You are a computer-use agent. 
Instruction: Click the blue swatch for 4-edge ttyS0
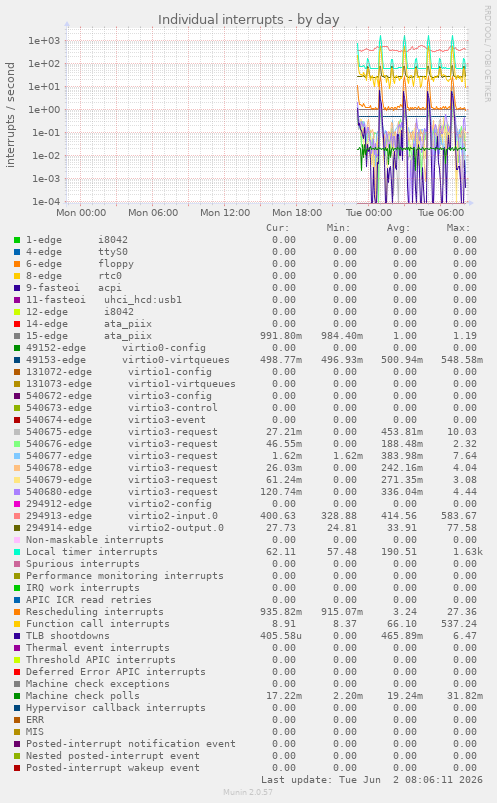[x=17, y=252]
